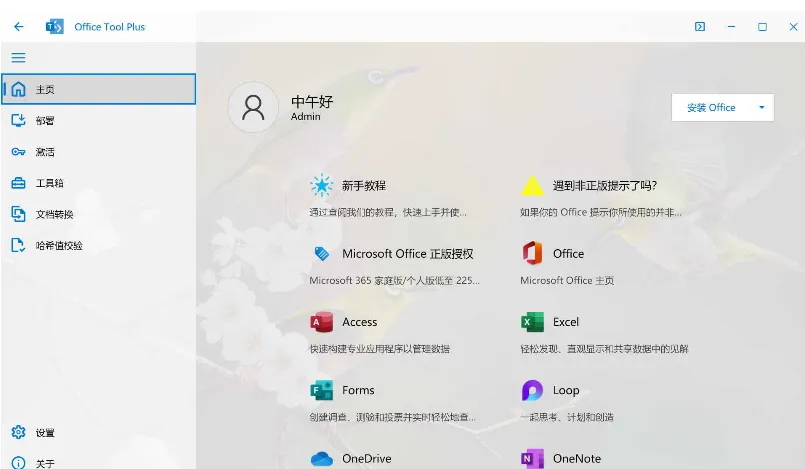This screenshot has height=469, width=805.
Task: Click the 部署 download monitor icon
Action: click(18, 121)
